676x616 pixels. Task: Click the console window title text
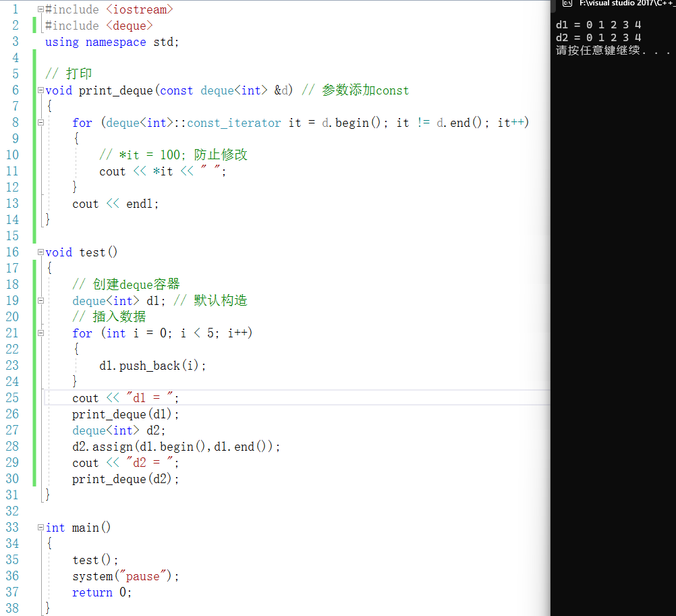627,3
